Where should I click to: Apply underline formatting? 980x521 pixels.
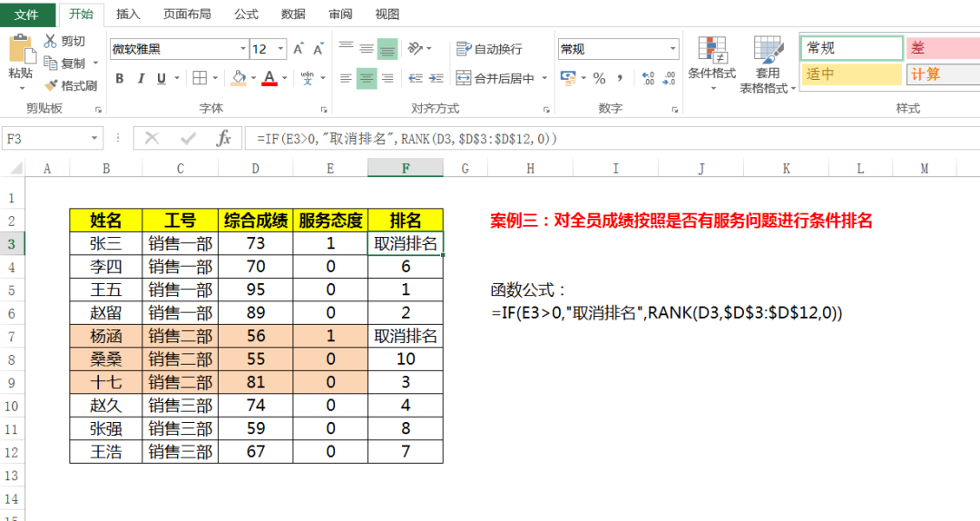(x=162, y=78)
